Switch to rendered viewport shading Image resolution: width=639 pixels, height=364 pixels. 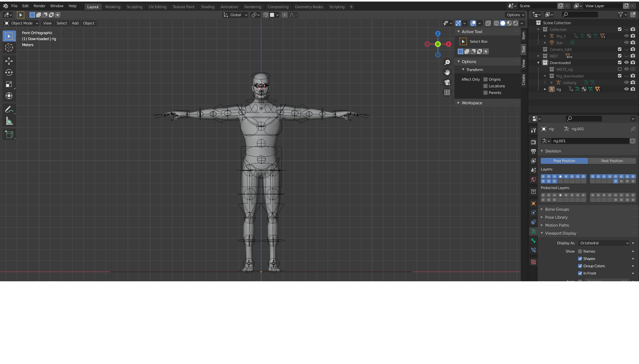(516, 23)
